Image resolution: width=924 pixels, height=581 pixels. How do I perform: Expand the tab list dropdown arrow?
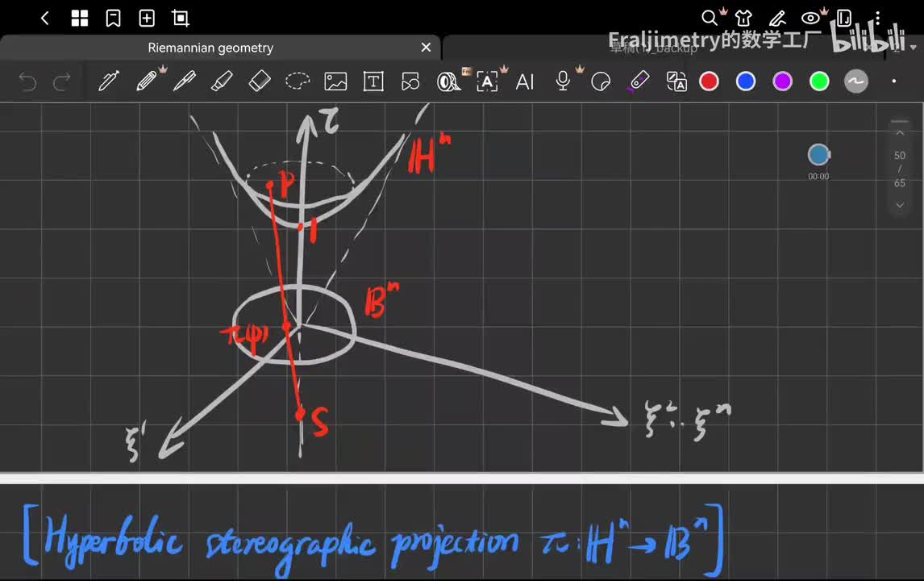coord(914,47)
